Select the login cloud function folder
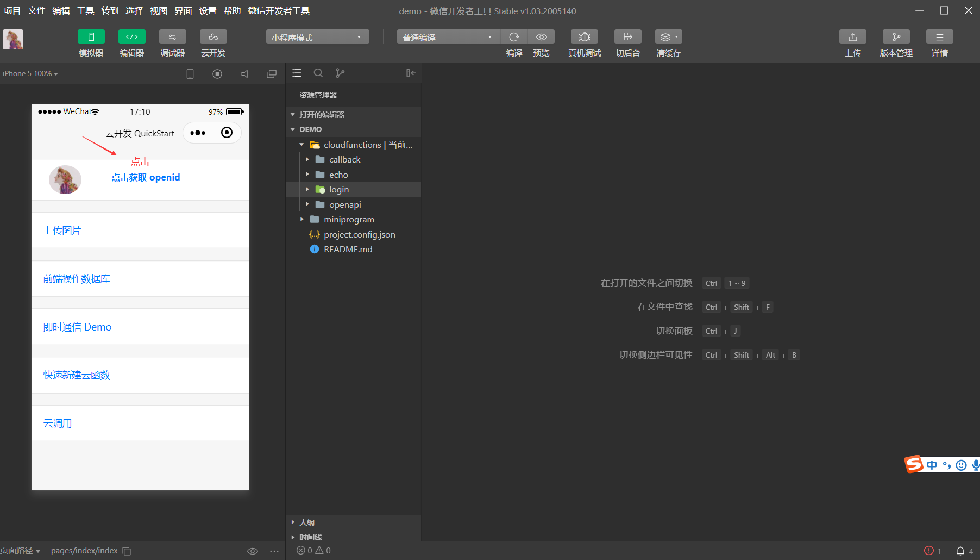Screen dimensions: 980x560 (x=353, y=189)
